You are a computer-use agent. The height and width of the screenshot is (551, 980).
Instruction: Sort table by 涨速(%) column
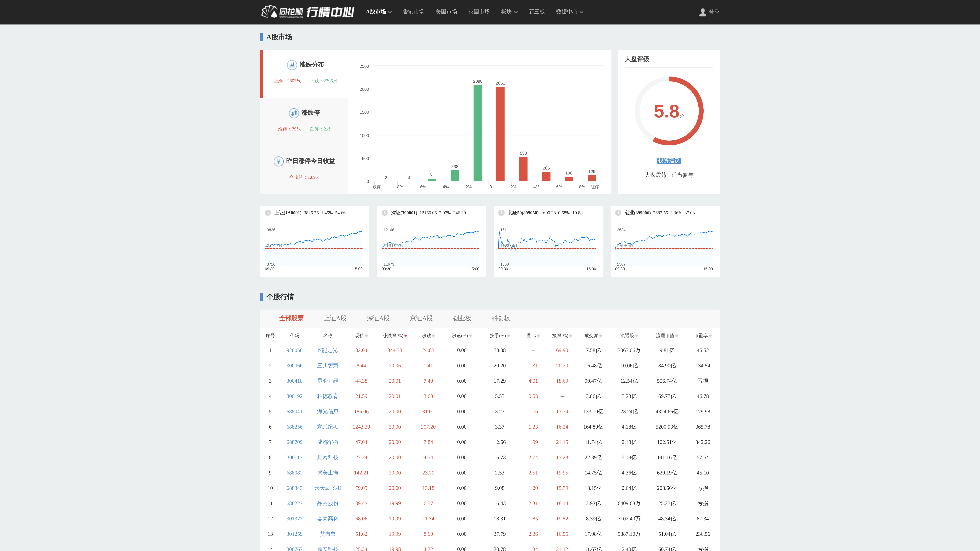pyautogui.click(x=461, y=335)
